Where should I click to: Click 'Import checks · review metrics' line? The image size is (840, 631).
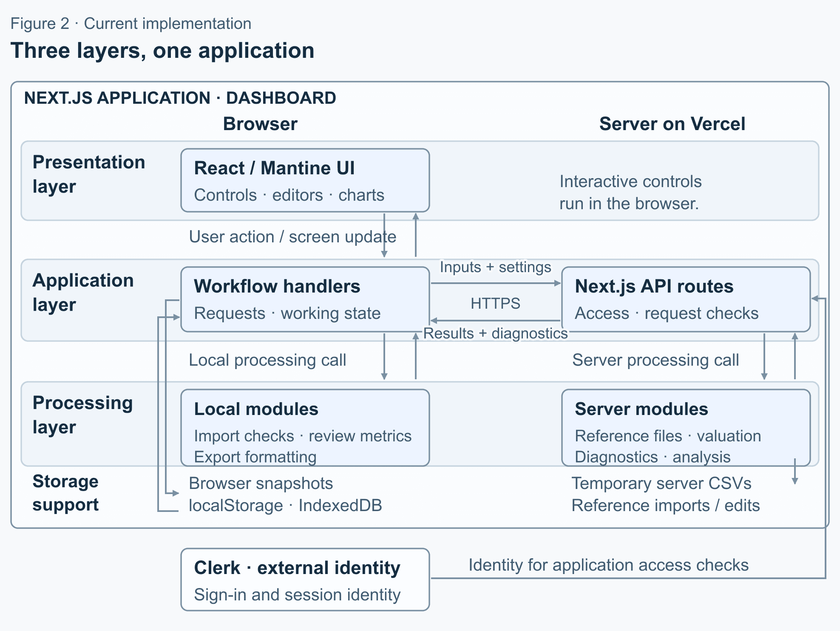click(303, 436)
